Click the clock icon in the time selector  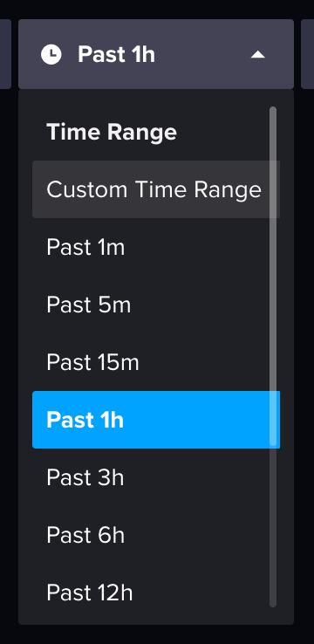point(51,55)
